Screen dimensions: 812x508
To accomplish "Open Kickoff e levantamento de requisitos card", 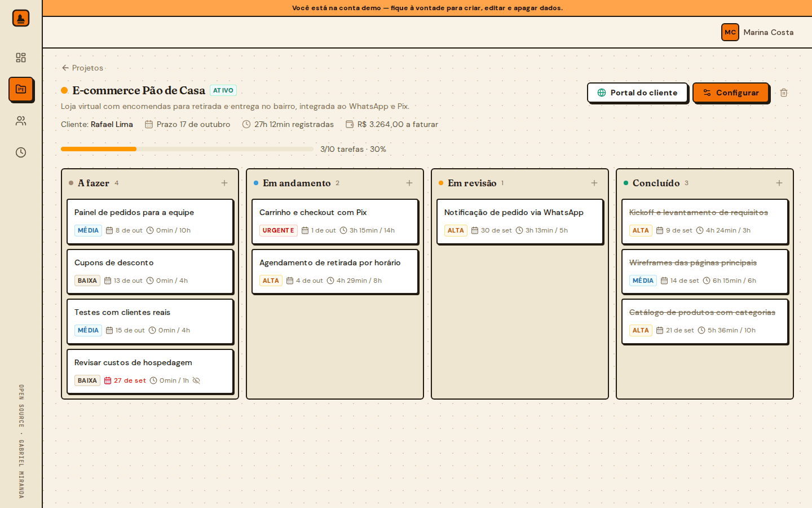I will (705, 221).
